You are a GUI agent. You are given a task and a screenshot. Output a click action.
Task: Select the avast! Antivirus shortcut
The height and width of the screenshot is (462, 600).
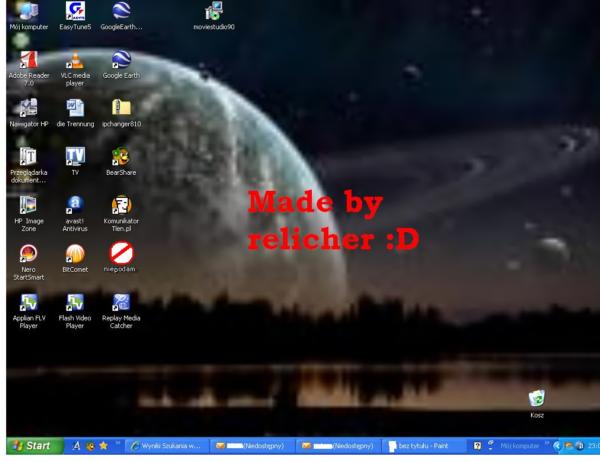tap(75, 214)
